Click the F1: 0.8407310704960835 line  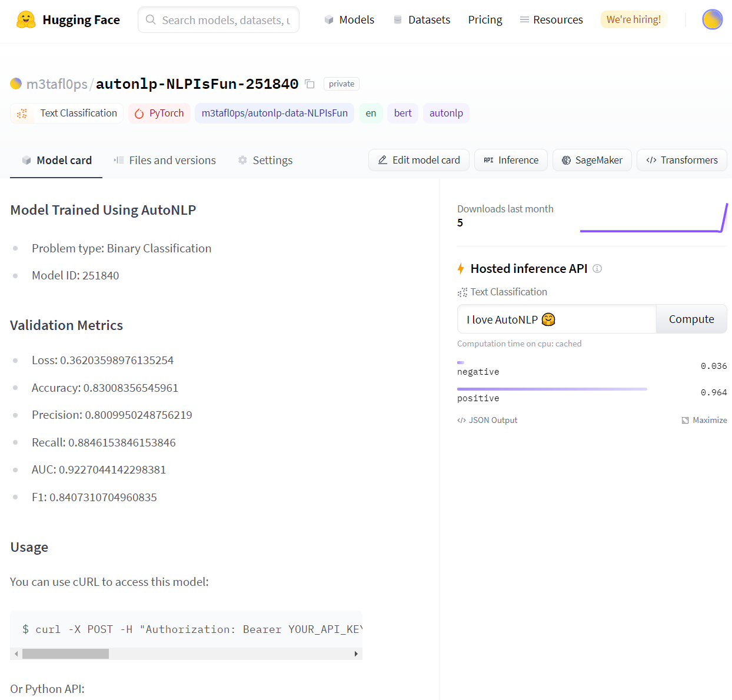click(94, 498)
